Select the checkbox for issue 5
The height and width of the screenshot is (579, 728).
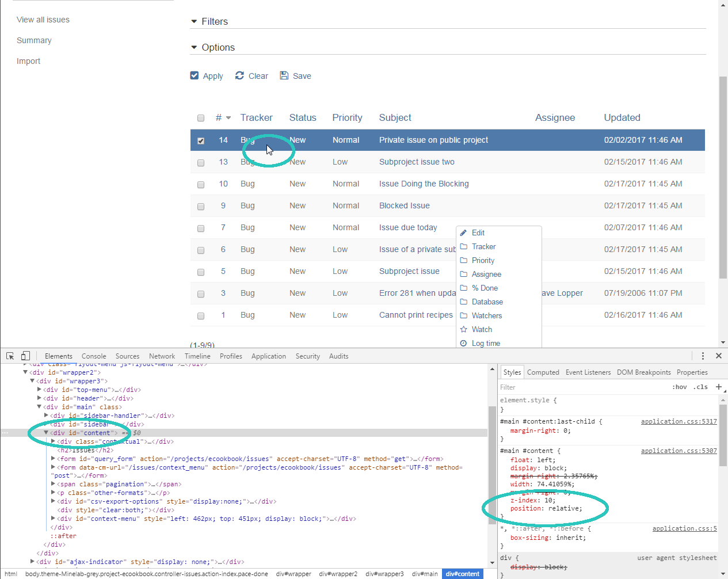(201, 272)
